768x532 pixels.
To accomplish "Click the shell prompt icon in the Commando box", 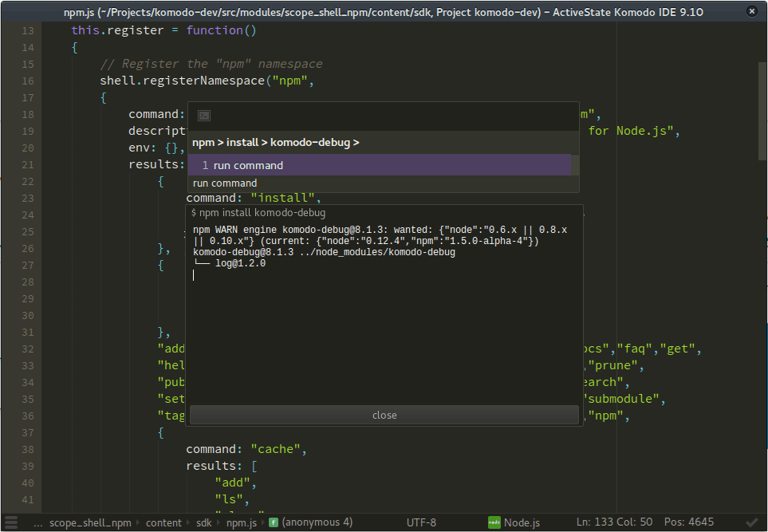I will tap(203, 116).
